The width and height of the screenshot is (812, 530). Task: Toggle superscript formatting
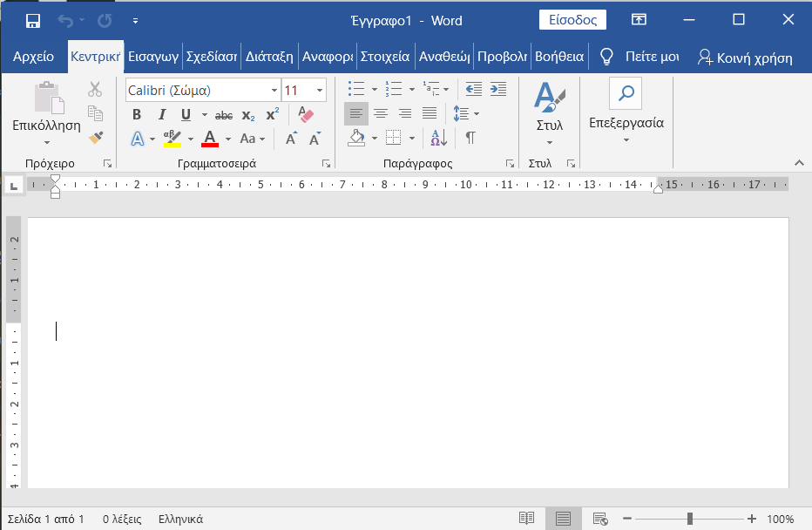point(273,114)
